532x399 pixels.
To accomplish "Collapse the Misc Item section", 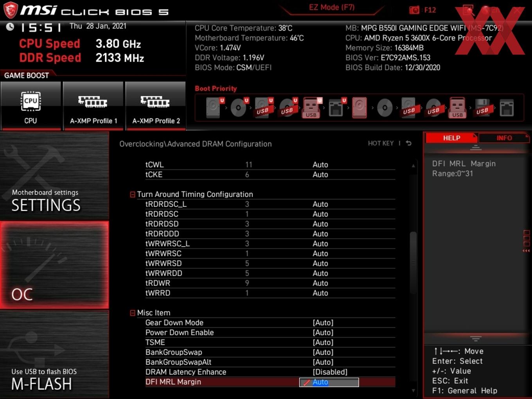I will (133, 313).
